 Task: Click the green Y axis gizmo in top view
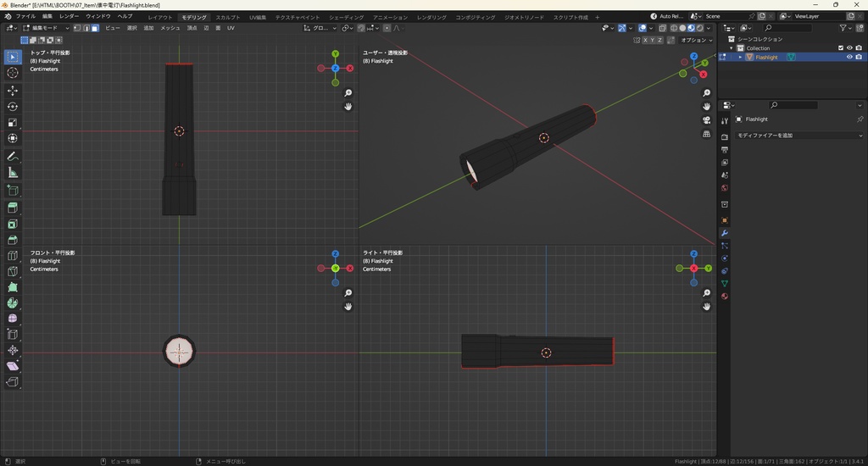[x=336, y=54]
